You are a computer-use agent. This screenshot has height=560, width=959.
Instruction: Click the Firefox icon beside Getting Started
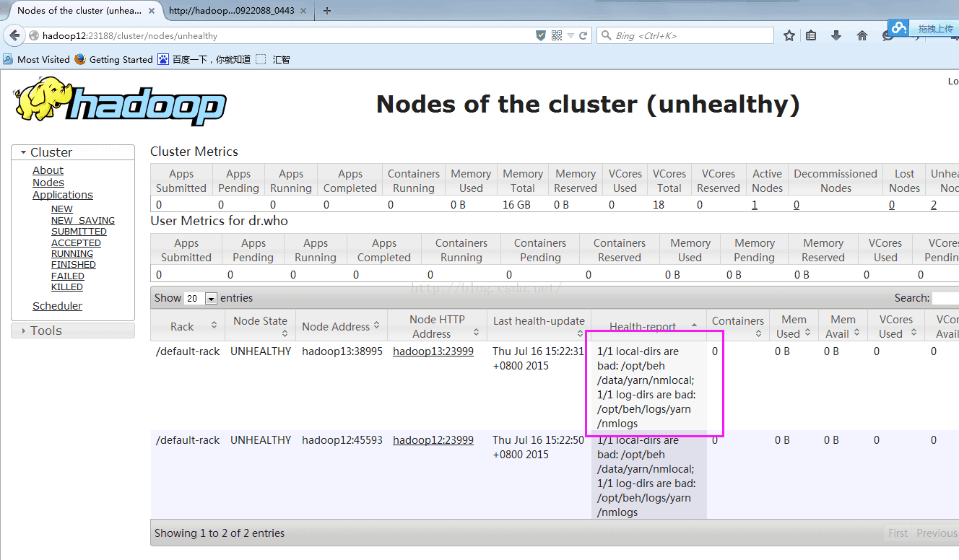tap(79, 59)
